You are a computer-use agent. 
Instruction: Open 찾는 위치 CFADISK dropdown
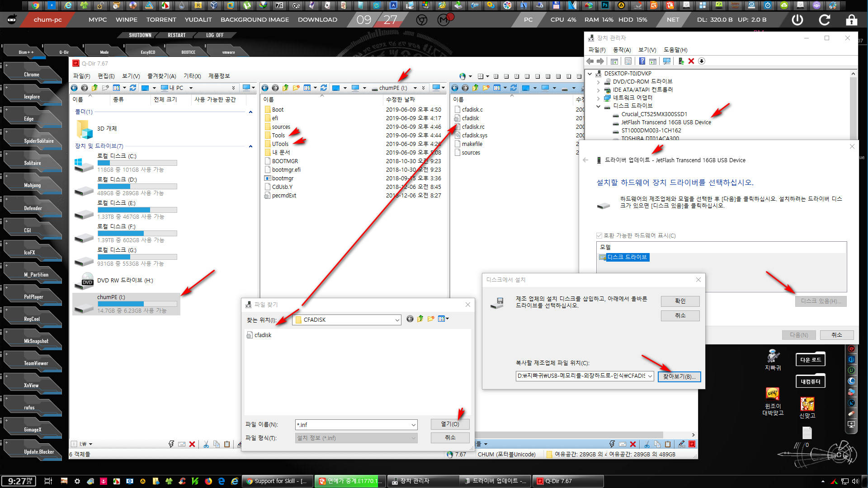point(397,320)
